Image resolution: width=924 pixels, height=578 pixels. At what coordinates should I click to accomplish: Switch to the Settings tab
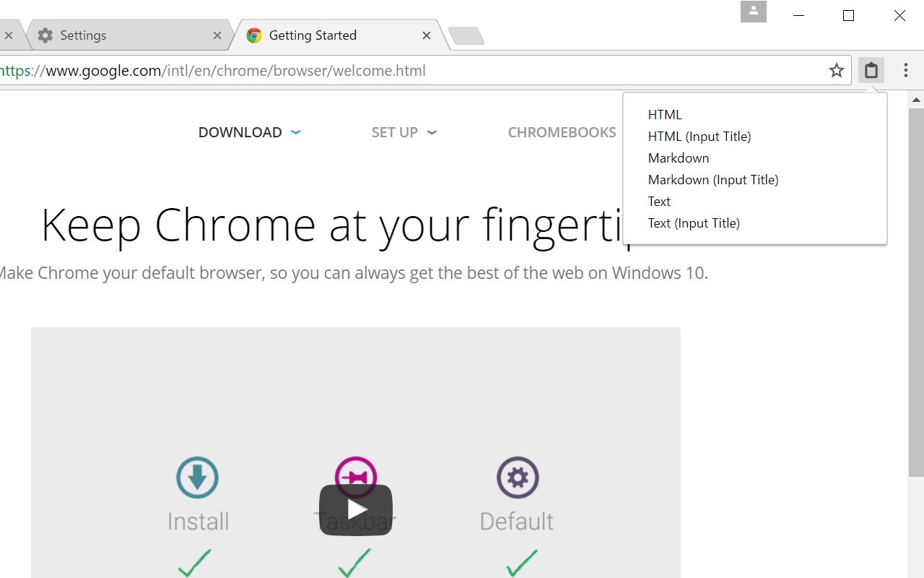click(130, 35)
